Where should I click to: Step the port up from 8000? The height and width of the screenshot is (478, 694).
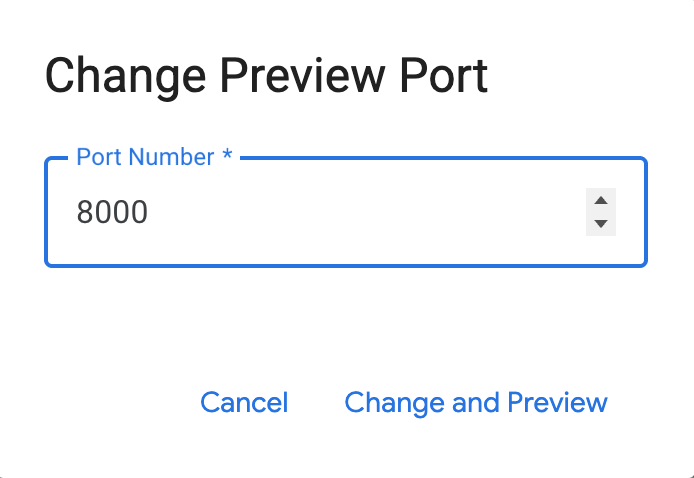[600, 200]
